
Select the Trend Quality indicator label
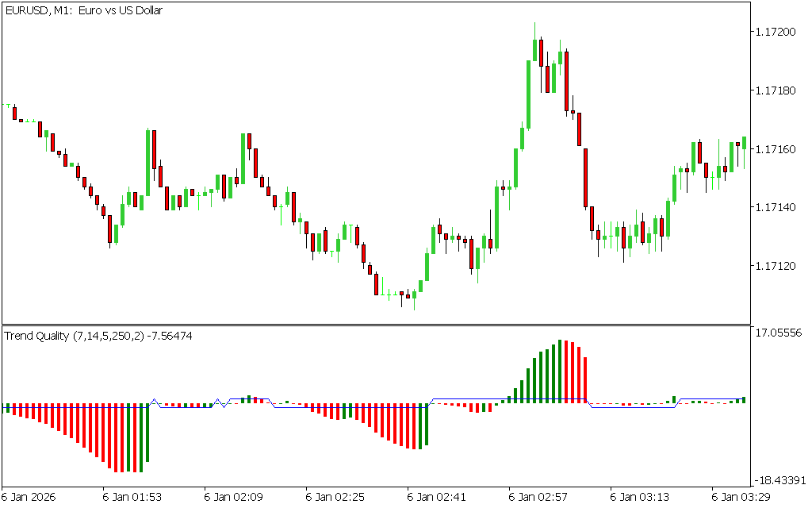pos(98,336)
